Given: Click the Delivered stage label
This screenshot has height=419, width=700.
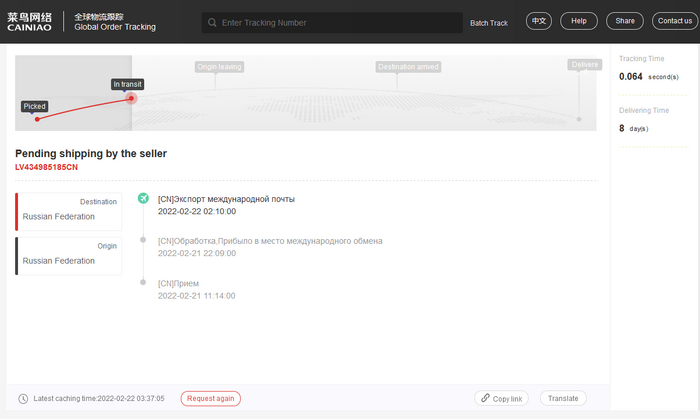Looking at the screenshot, I should point(585,65).
